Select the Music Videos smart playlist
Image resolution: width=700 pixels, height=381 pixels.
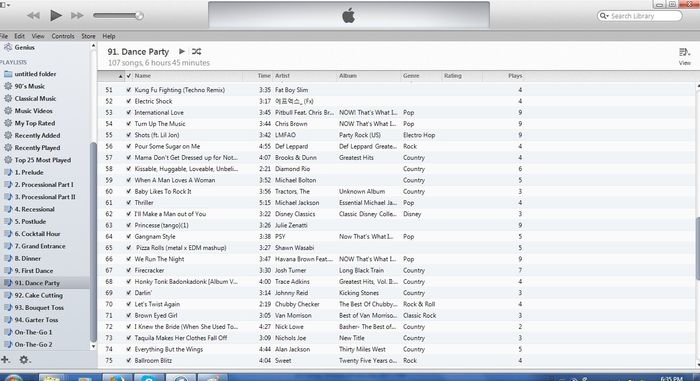[x=33, y=111]
